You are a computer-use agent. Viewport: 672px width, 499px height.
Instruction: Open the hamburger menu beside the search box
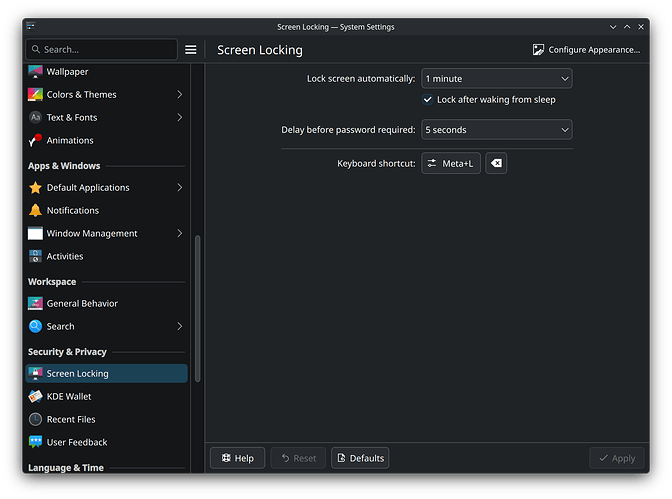[x=191, y=50]
